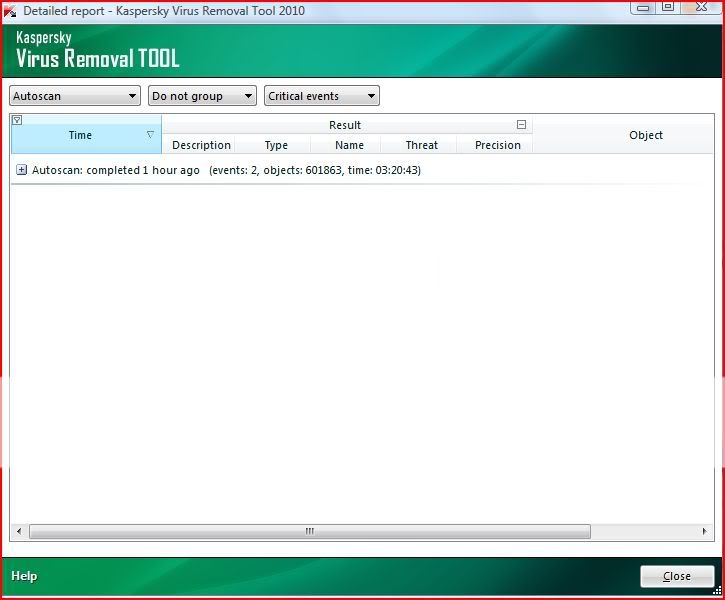Click the sort arrow in the Time header

[x=150, y=135]
